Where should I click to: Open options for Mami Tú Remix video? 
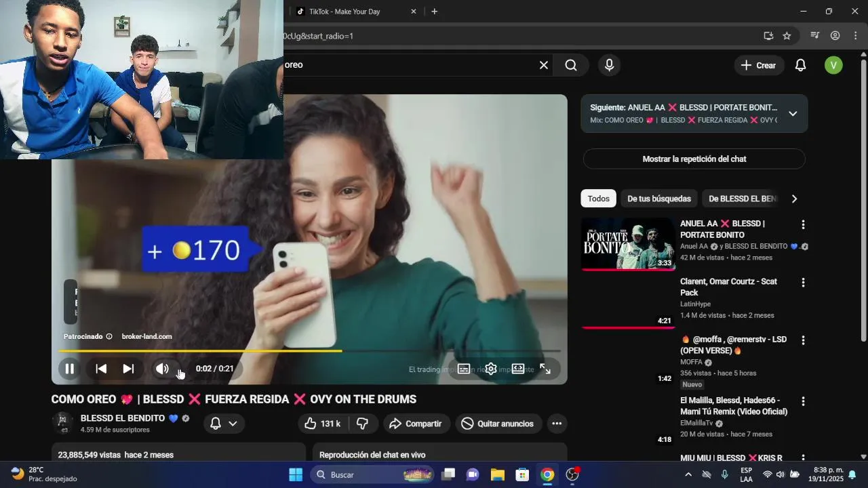(x=803, y=401)
